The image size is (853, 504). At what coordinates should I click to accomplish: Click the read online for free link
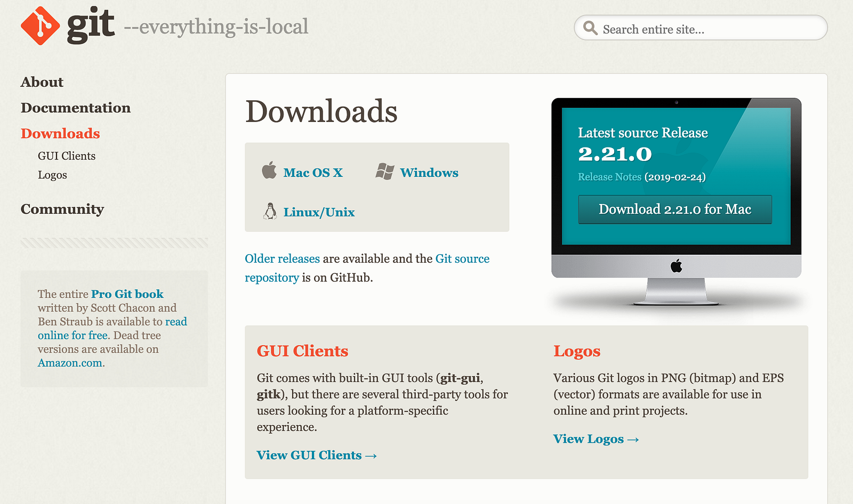tap(112, 328)
